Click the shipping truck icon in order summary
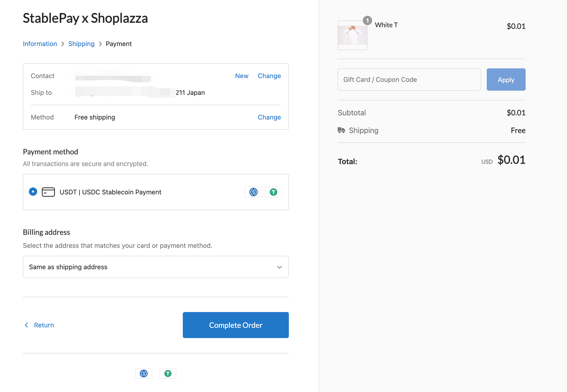567x392 pixels. 342,130
